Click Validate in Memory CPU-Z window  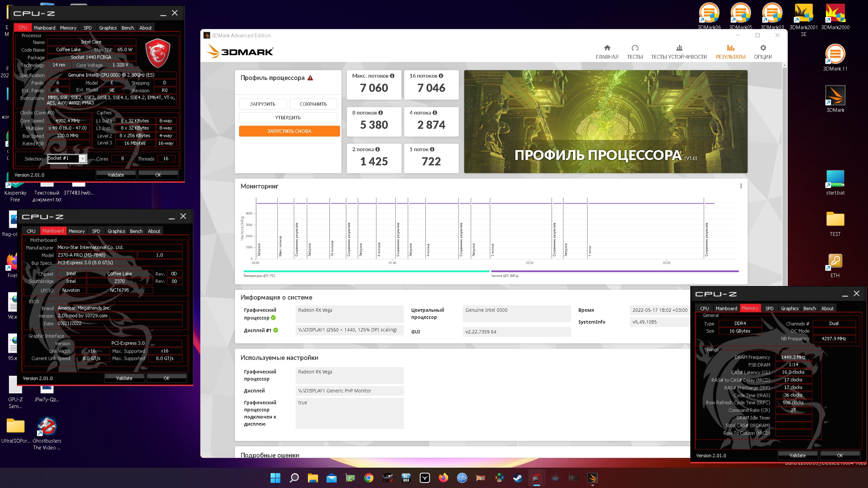[x=797, y=455]
